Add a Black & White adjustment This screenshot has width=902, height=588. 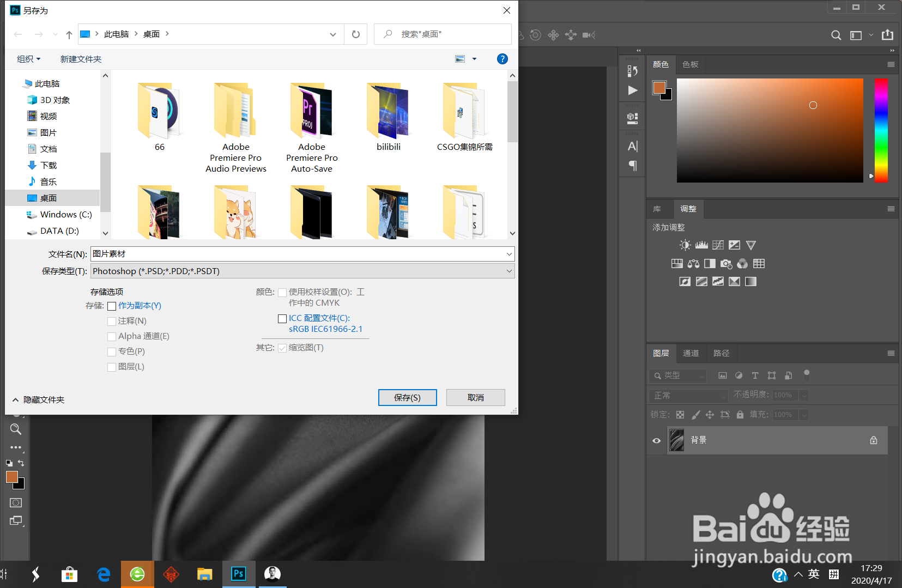coord(710,264)
